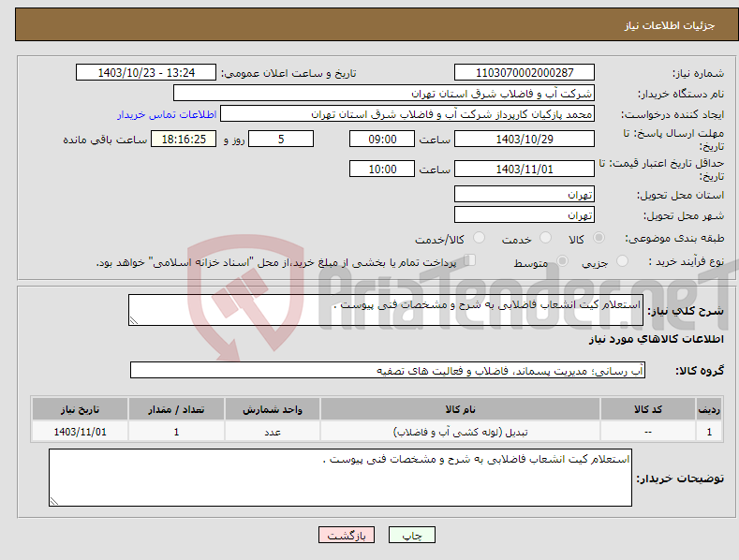739x560 pixels.
Task: Click the گروه کالا product group field
Action: tap(388, 371)
